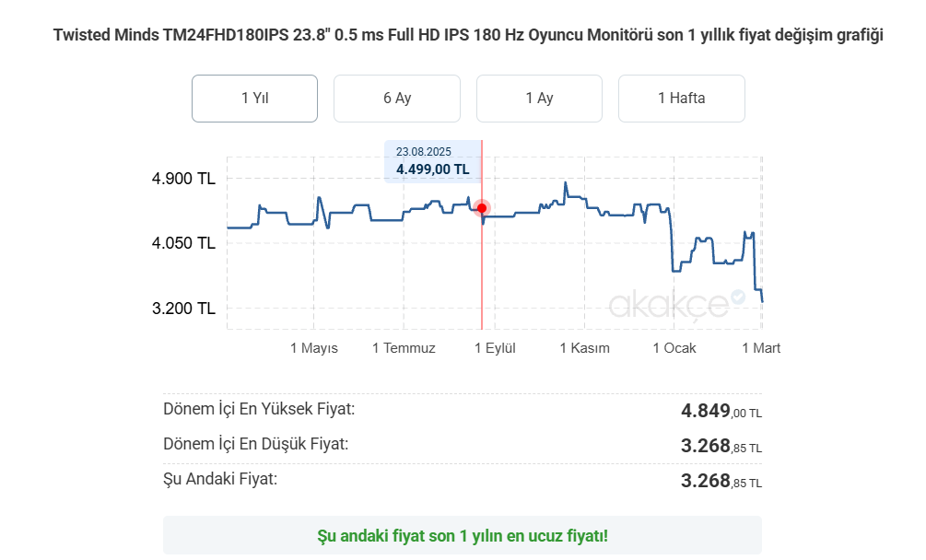The height and width of the screenshot is (560, 926).
Task: Choose the 1 Hafta range button
Action: coord(682,99)
